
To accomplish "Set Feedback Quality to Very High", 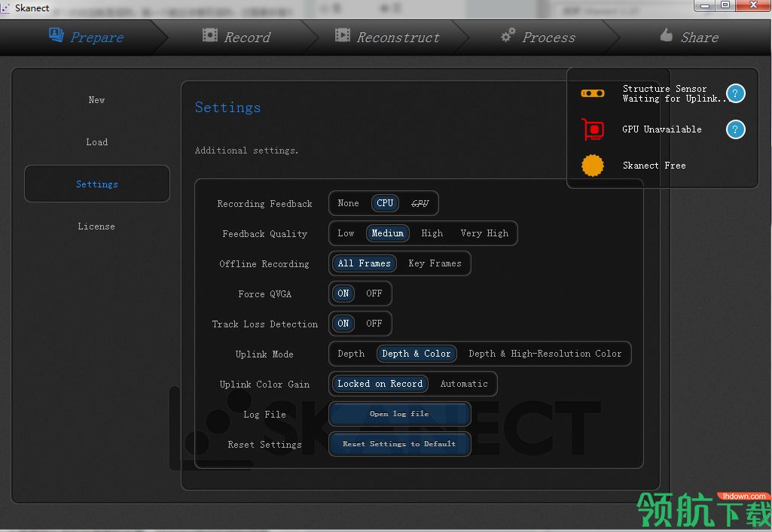I will coord(484,233).
